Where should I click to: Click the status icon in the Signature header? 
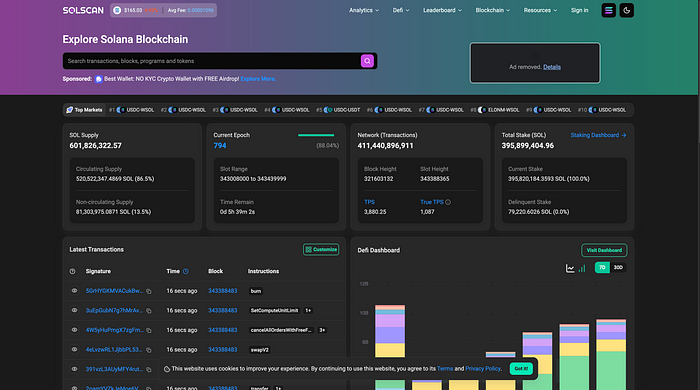(x=72, y=271)
